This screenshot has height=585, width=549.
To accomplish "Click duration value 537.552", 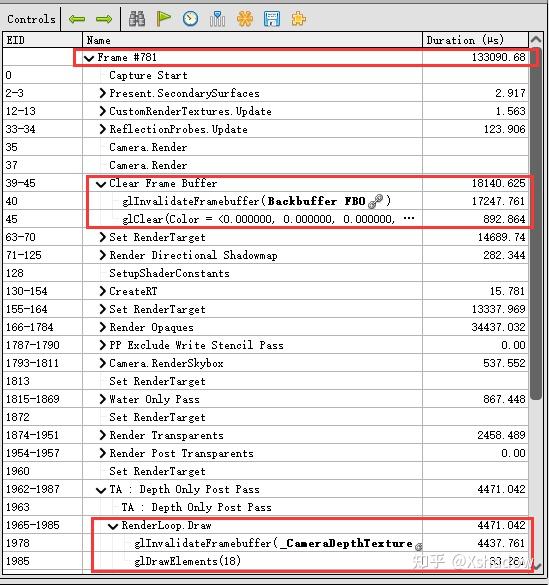I will click(504, 363).
